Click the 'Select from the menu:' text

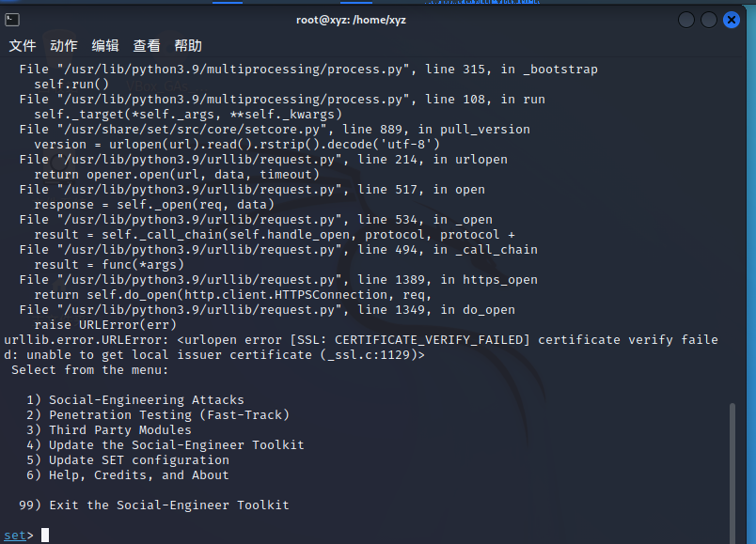pos(89,370)
